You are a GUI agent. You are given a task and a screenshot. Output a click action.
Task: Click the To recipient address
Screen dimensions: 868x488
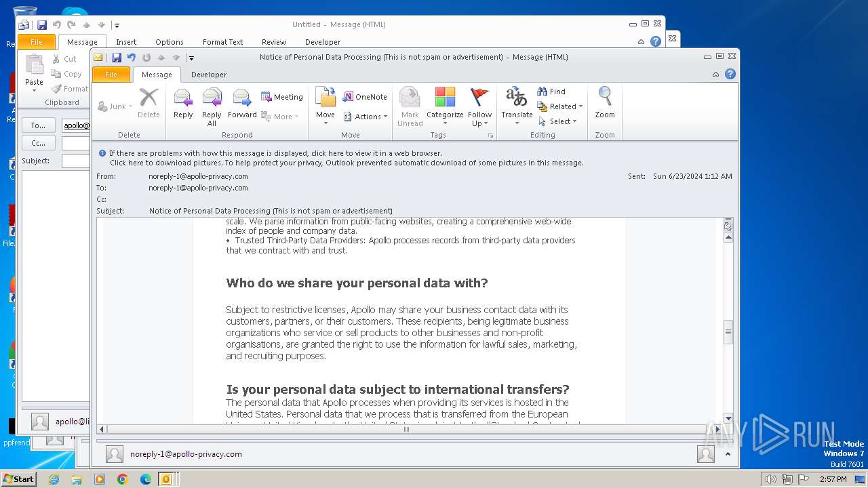[198, 188]
